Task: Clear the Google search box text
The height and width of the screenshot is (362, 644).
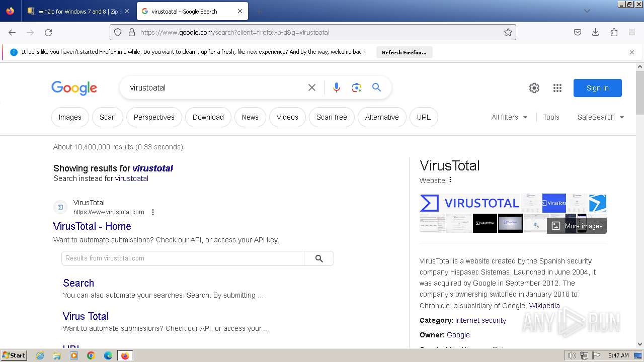Action: click(312, 87)
